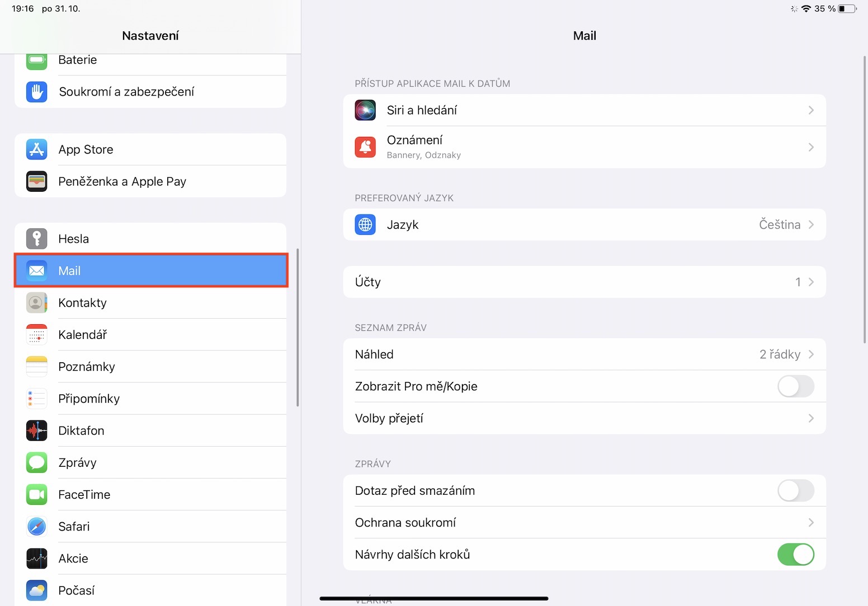Open Účty accounts chevron
Viewport: 868px width, 606px height.
click(x=811, y=282)
